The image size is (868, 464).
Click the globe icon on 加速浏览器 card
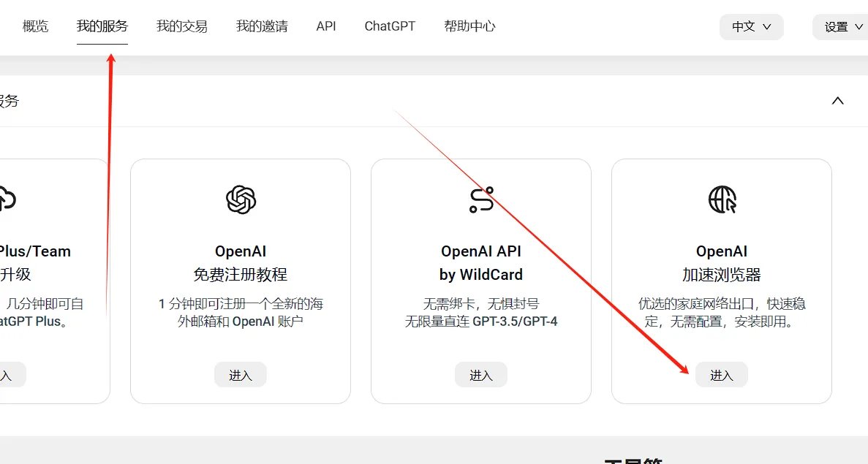tap(721, 199)
